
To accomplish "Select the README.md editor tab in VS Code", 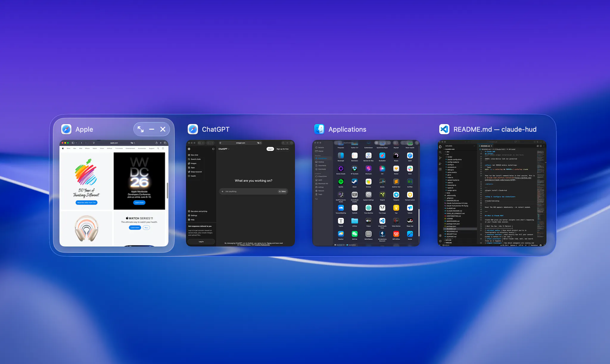I will (x=485, y=146).
